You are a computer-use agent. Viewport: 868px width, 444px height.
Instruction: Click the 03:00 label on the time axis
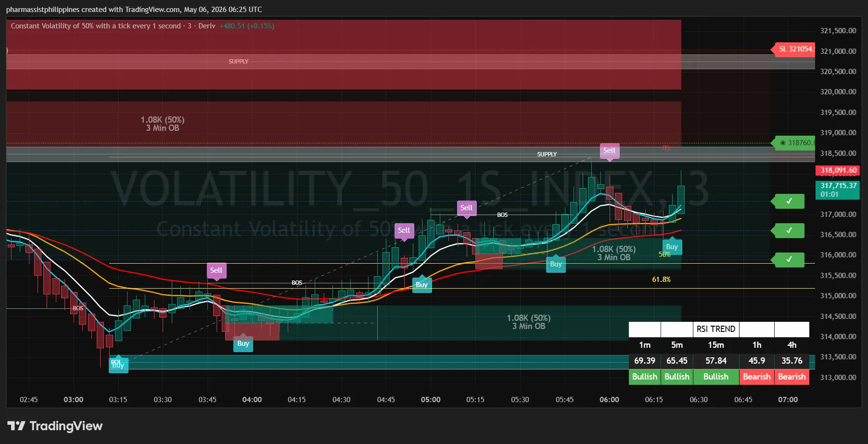pos(73,400)
